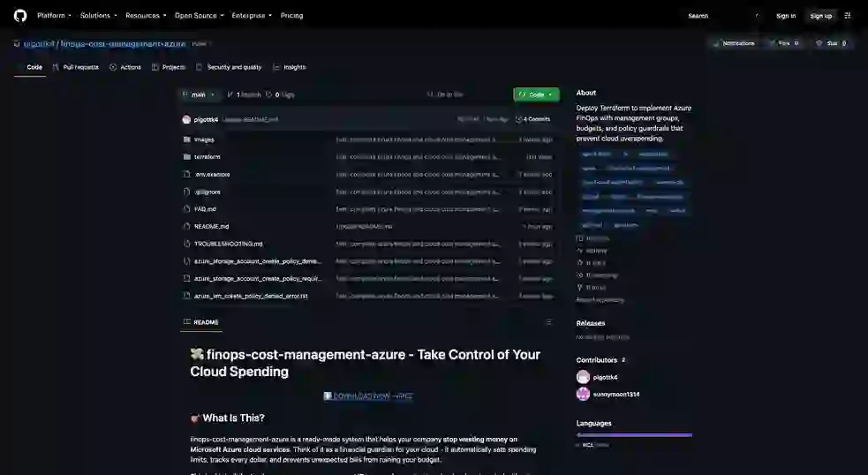View the 4 Commits history
Screen dimensions: 868x475
click(532, 119)
